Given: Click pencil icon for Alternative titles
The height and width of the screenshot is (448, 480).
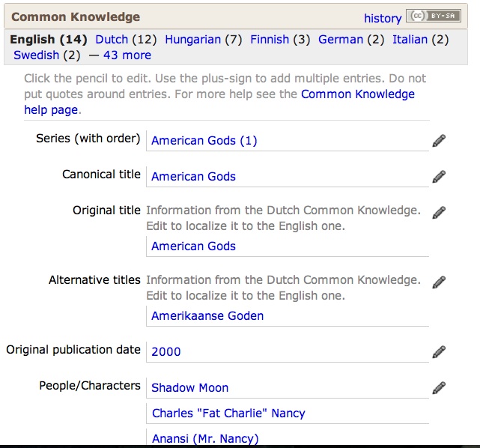Looking at the screenshot, I should pos(439,282).
